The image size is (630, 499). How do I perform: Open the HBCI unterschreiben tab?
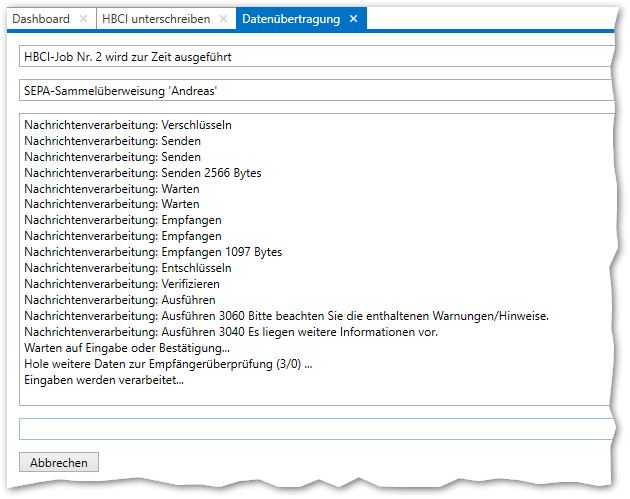(156, 19)
